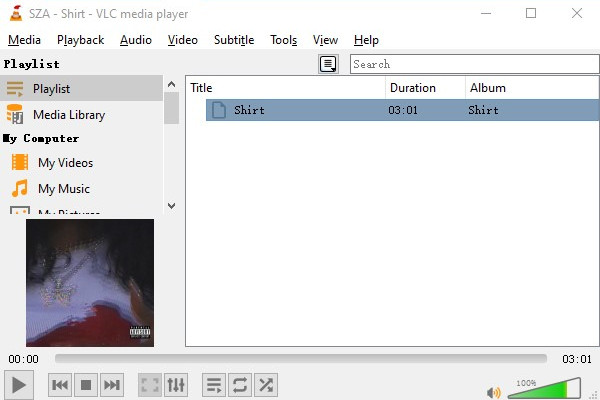Open My Music in sidebar
Image resolution: width=600 pixels, height=400 pixels.
82,189
